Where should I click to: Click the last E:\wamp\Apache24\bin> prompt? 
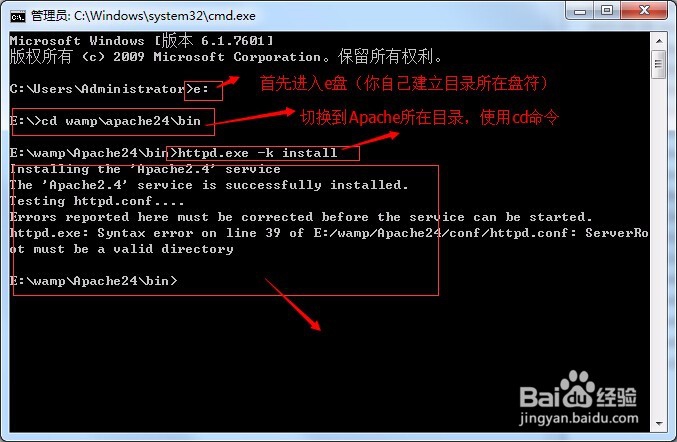93,281
